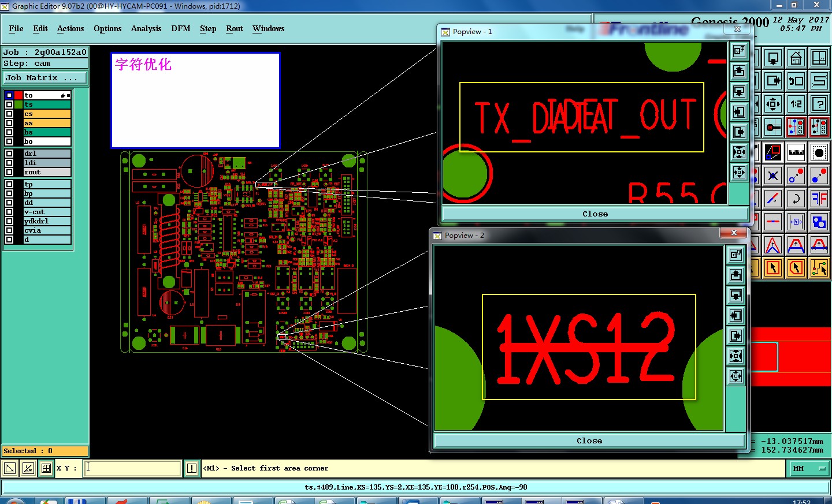This screenshot has height=504, width=832.
Task: Toggle checkbox for layer 'cs'
Action: [9, 114]
